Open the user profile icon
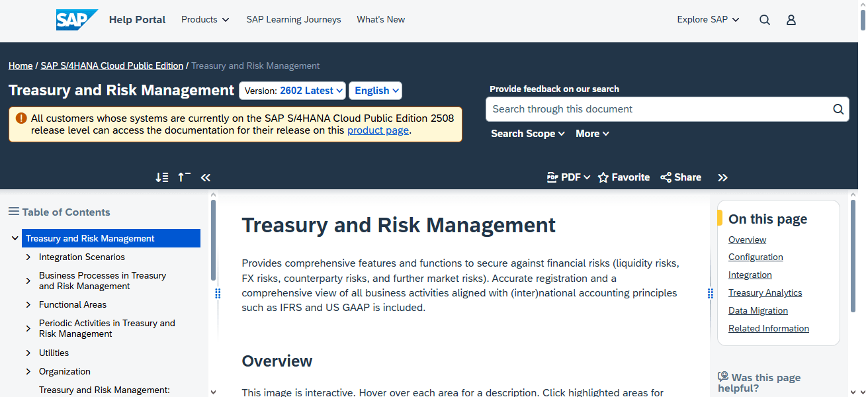 (791, 20)
